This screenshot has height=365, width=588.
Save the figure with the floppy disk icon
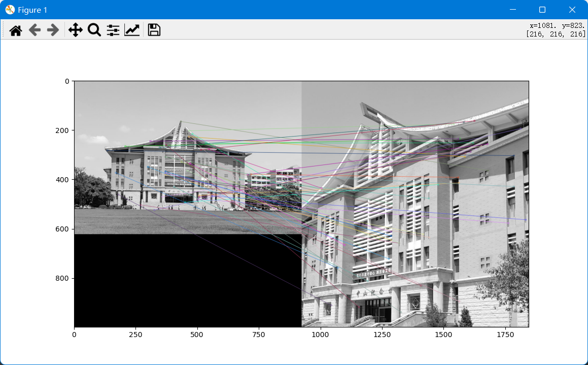tap(154, 30)
